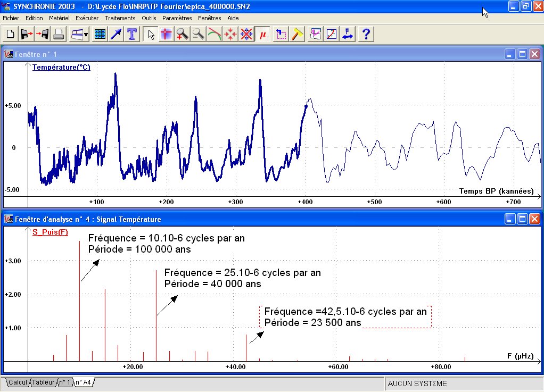Select the dashed 23 500 ans annotation box

(x=345, y=317)
